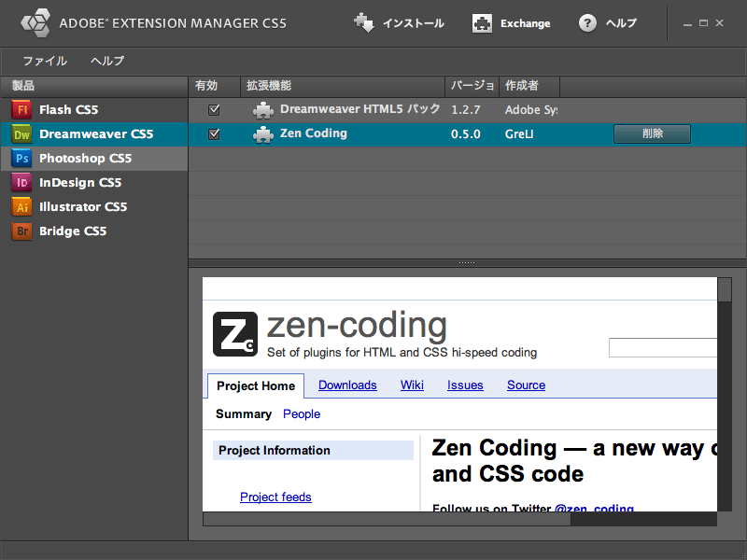
Task: Open the Project feeds link
Action: click(275, 497)
